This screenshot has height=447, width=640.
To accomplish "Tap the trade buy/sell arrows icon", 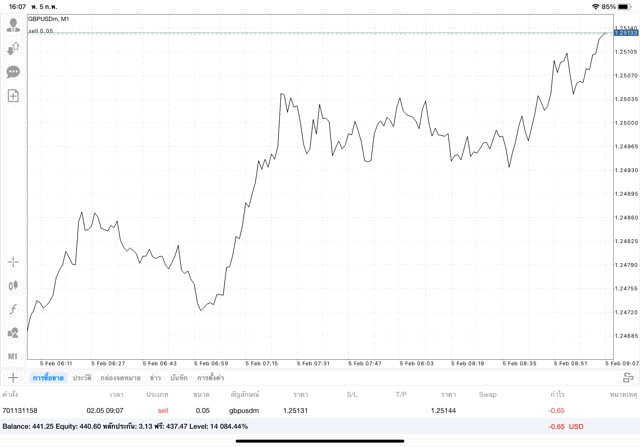I will pyautogui.click(x=13, y=48).
